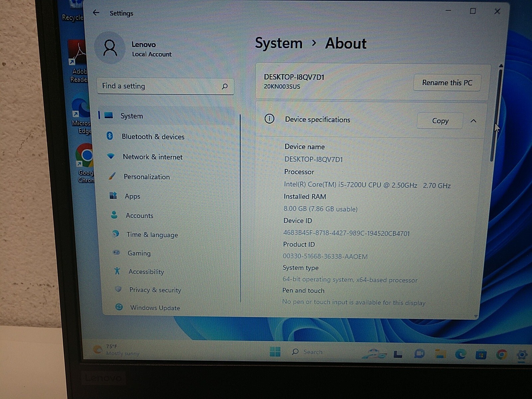Collapse the Device specifications section
This screenshot has width=532, height=399.
(x=473, y=121)
